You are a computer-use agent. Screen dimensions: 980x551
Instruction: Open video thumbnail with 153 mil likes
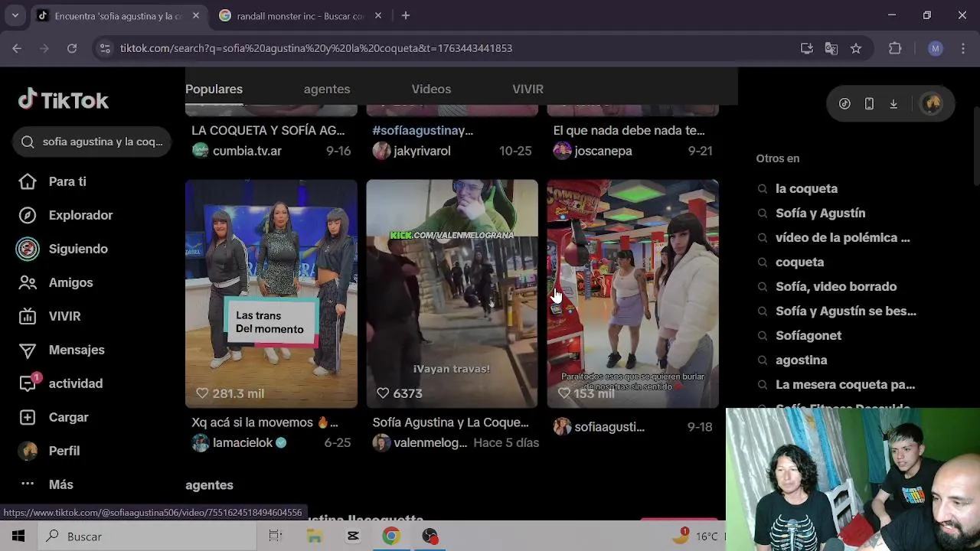click(632, 294)
